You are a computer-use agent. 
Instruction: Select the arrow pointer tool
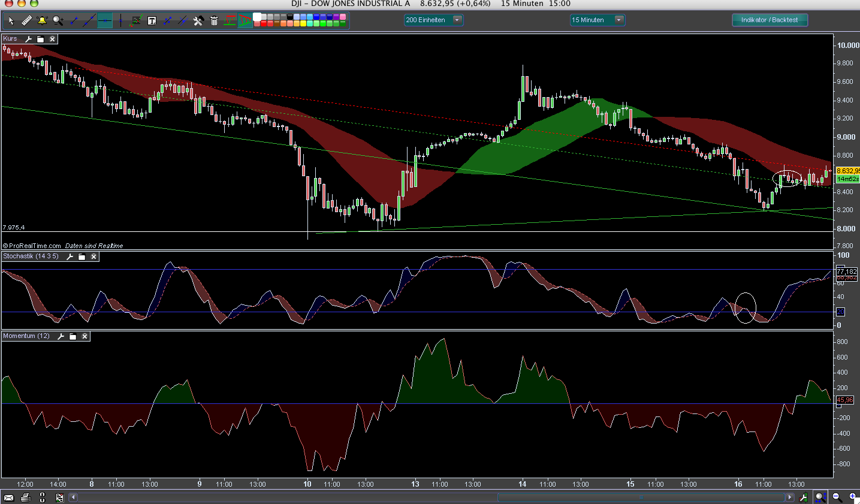tap(11, 20)
